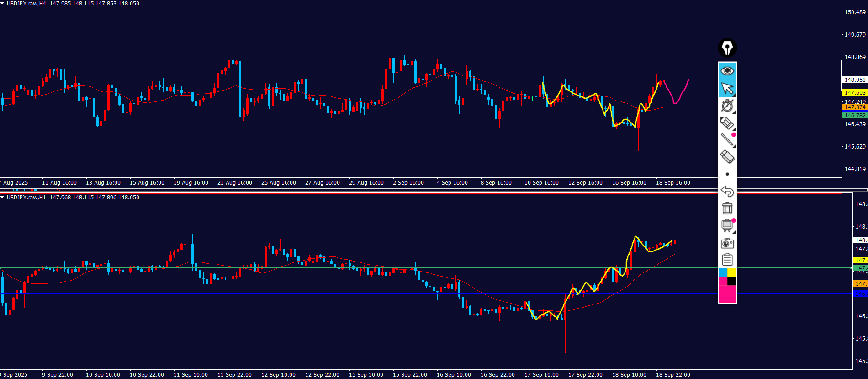Select the eraser tool
The width and height of the screenshot is (868, 379).
727,157
